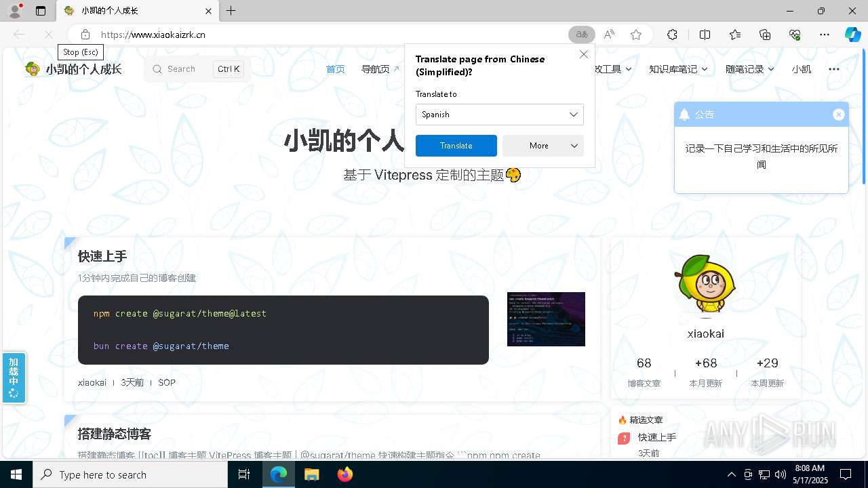Open the notification center icon

pos(846,474)
